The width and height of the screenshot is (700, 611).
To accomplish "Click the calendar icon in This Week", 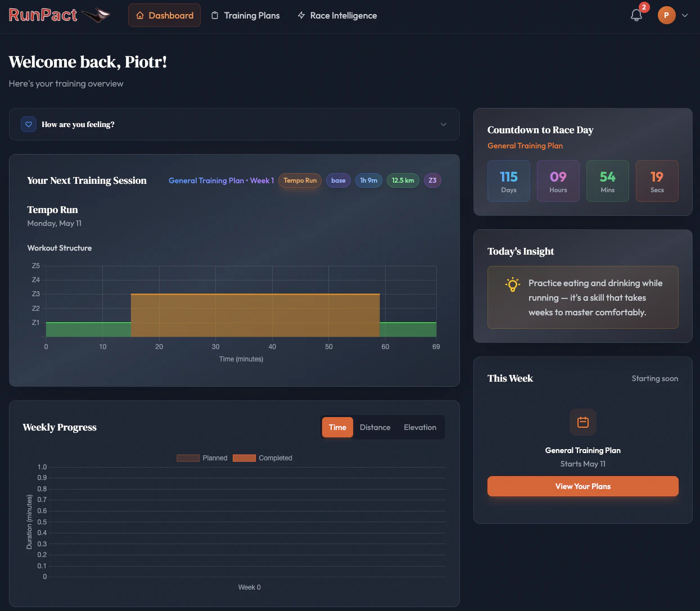I will pyautogui.click(x=583, y=422).
